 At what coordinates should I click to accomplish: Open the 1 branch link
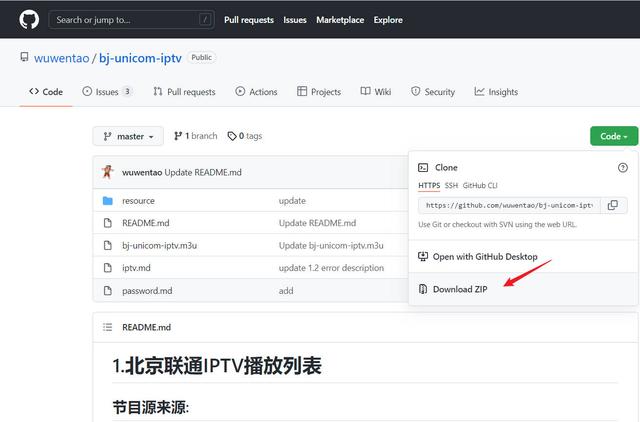click(196, 136)
